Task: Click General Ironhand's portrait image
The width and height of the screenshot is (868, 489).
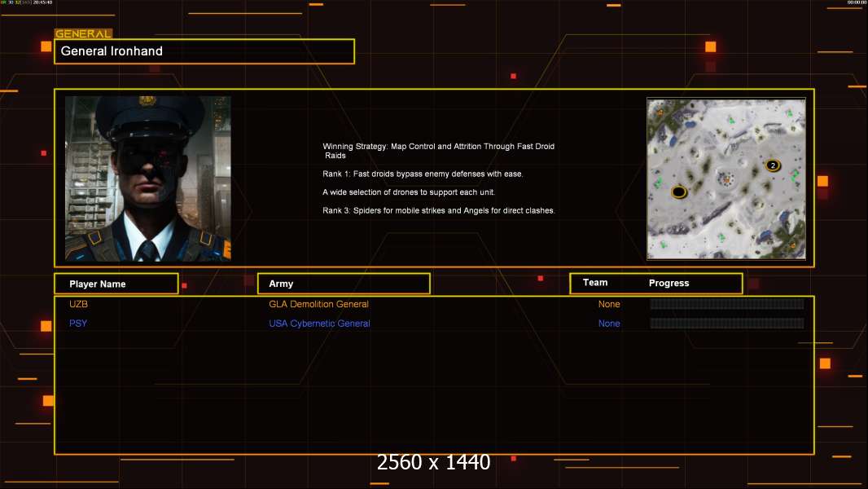Action: [147, 178]
